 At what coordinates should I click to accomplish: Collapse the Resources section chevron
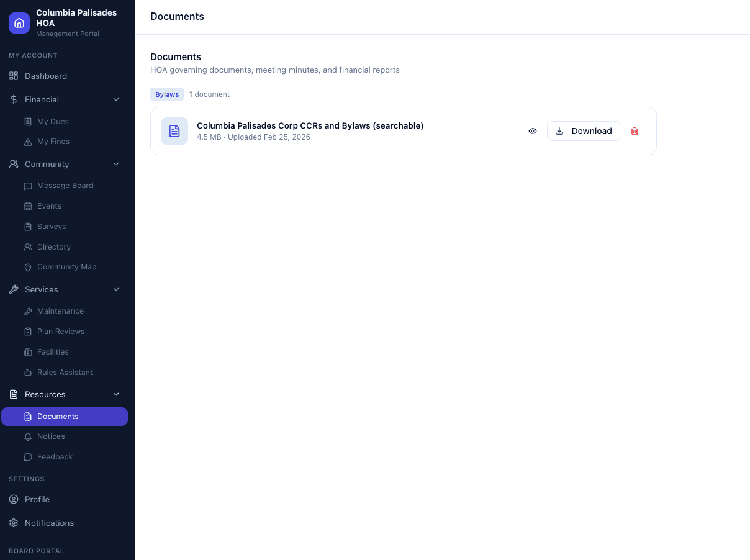click(116, 394)
